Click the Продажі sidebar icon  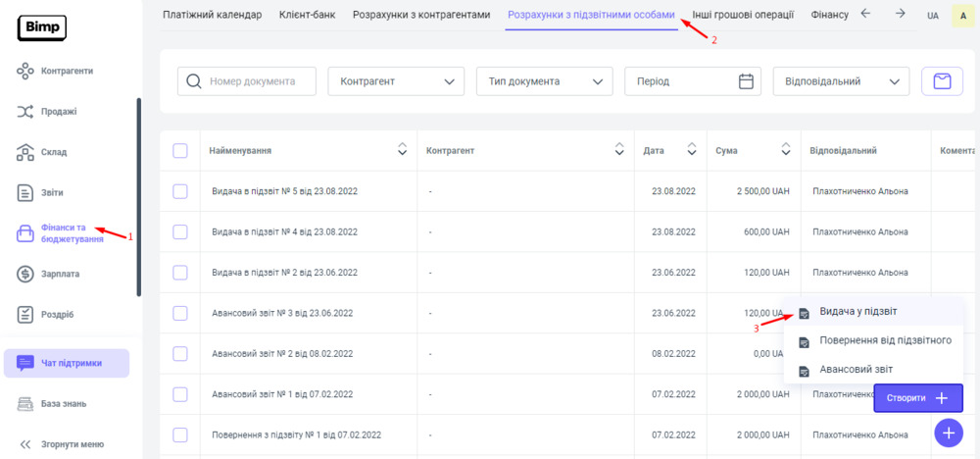point(26,112)
